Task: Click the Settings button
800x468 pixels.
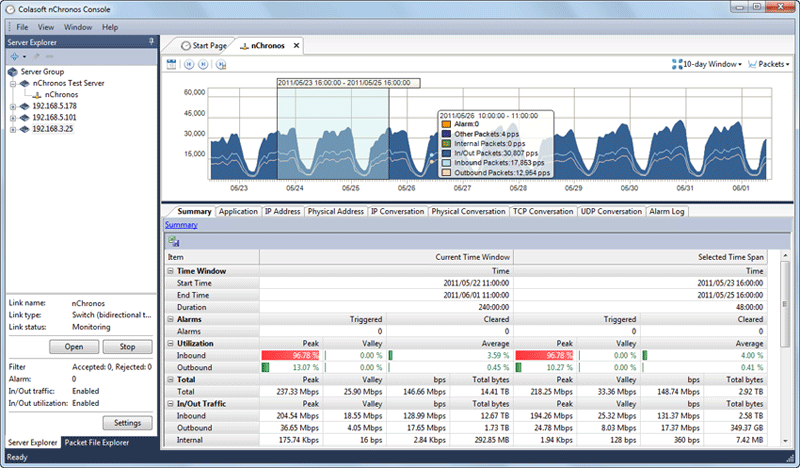Action: (127, 422)
